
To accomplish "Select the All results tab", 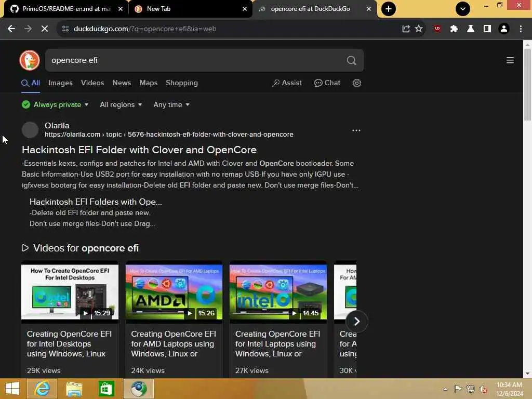I will (31, 83).
